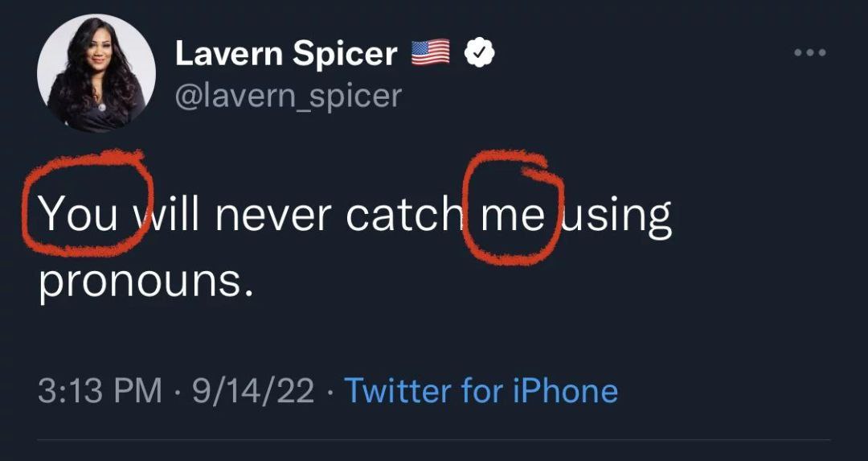Click the red-circled word "me"
This screenshot has height=461, width=868.
pos(511,216)
